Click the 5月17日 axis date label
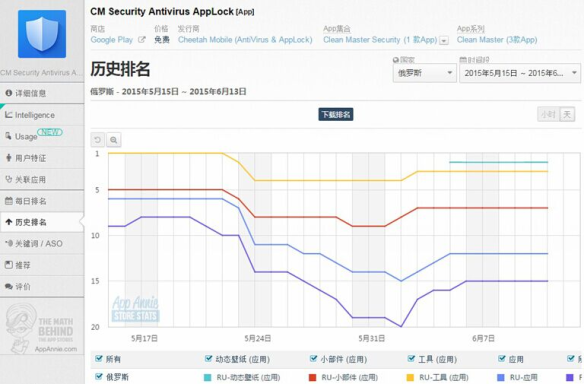 click(144, 339)
